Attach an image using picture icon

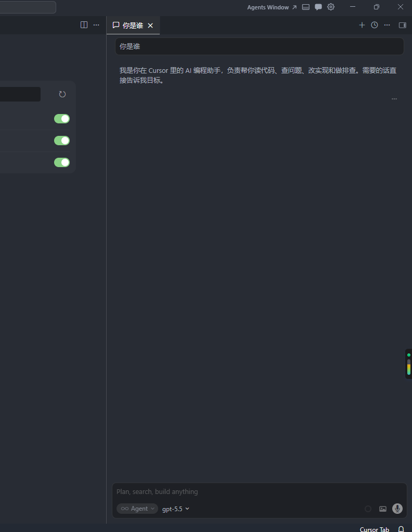click(x=383, y=509)
